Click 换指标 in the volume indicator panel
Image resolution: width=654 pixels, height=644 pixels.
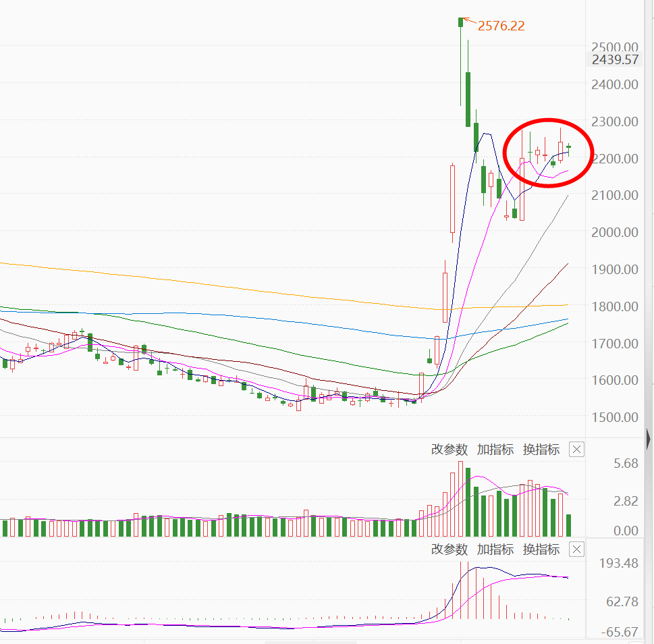coord(541,450)
